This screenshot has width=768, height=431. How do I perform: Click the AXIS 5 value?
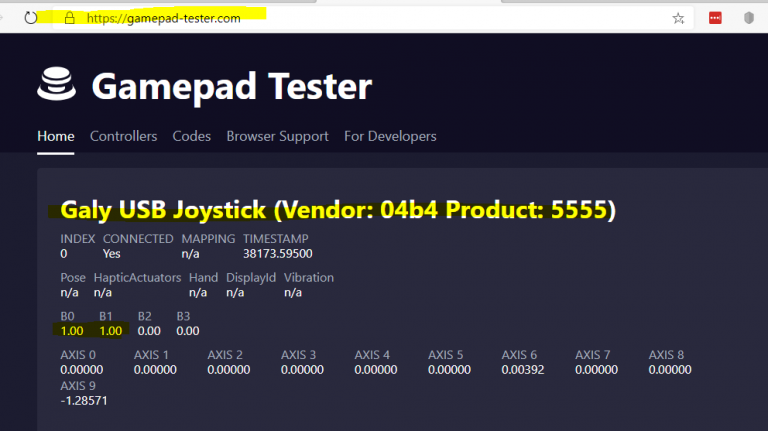click(x=449, y=370)
